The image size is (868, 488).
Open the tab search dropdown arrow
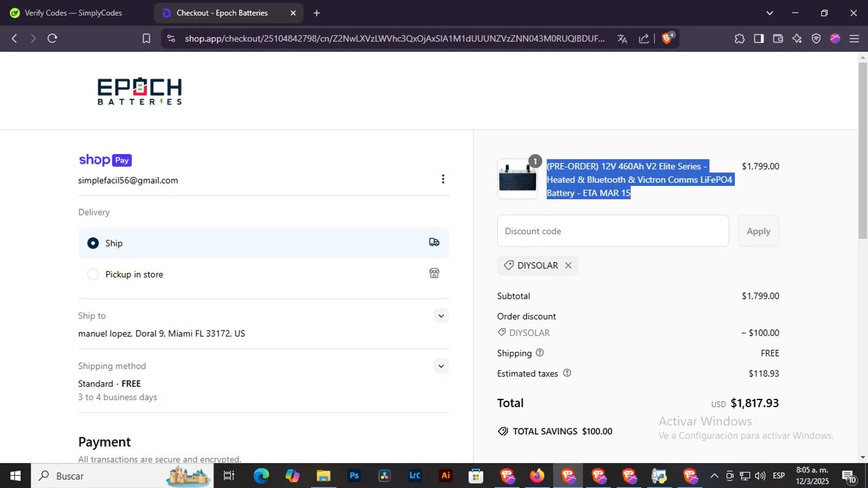pos(770,13)
